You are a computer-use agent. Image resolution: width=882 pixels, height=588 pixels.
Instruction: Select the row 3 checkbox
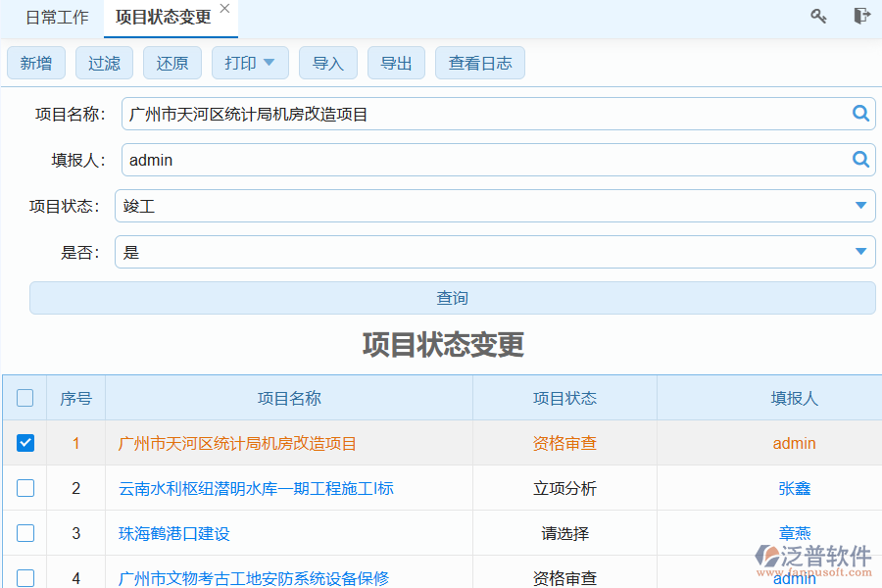[x=25, y=533]
